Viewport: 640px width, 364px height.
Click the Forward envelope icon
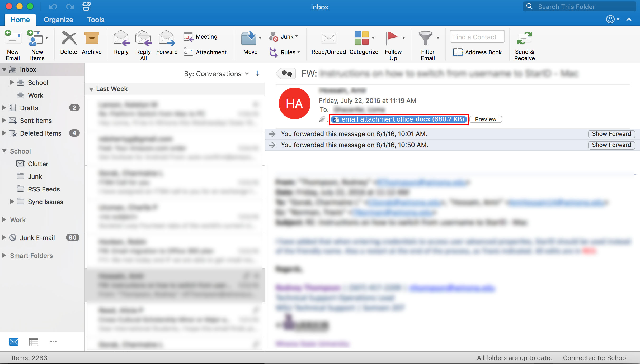(x=167, y=39)
